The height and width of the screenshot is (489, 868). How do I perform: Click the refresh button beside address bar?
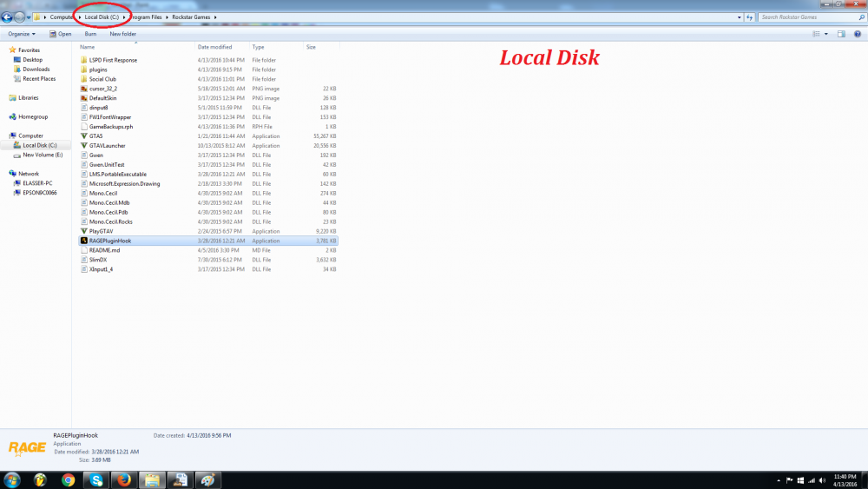[750, 17]
